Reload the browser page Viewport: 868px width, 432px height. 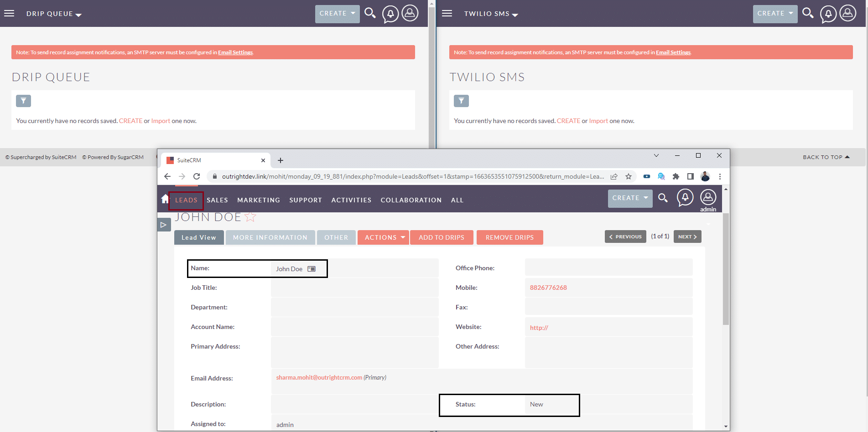tap(197, 176)
